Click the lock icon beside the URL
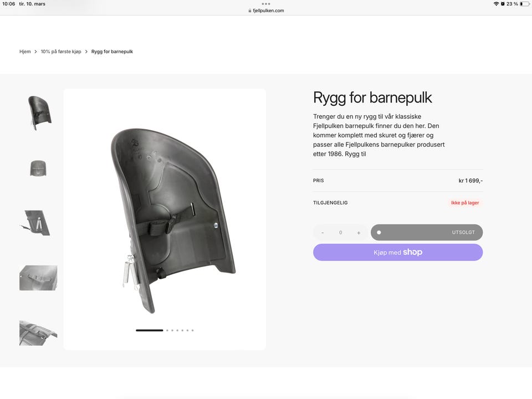This screenshot has width=532, height=399. (x=250, y=11)
